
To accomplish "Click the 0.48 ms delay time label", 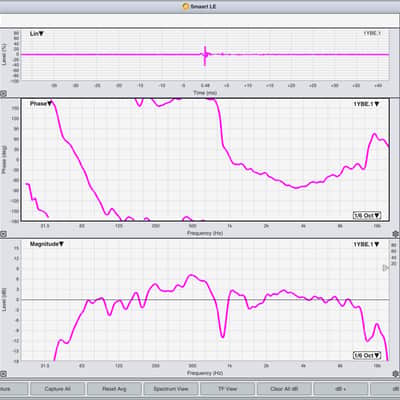I will click(x=205, y=86).
